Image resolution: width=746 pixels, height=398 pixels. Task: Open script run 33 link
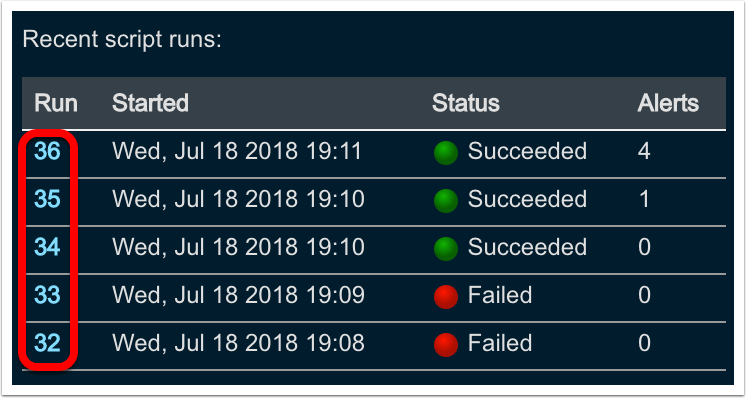(x=47, y=295)
